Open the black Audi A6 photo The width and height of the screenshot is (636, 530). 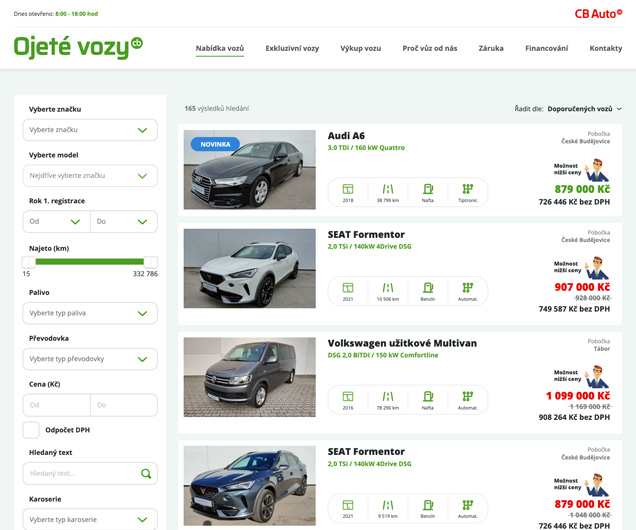click(x=249, y=170)
